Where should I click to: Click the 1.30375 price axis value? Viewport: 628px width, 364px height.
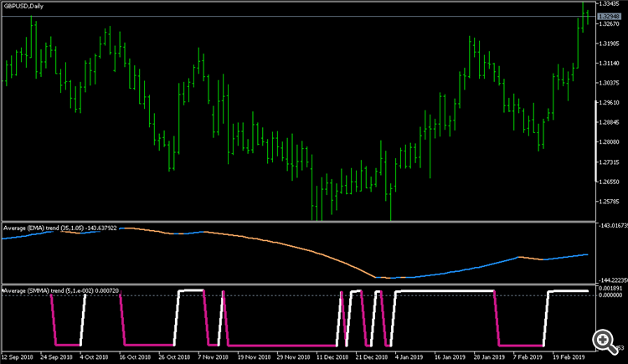610,83
